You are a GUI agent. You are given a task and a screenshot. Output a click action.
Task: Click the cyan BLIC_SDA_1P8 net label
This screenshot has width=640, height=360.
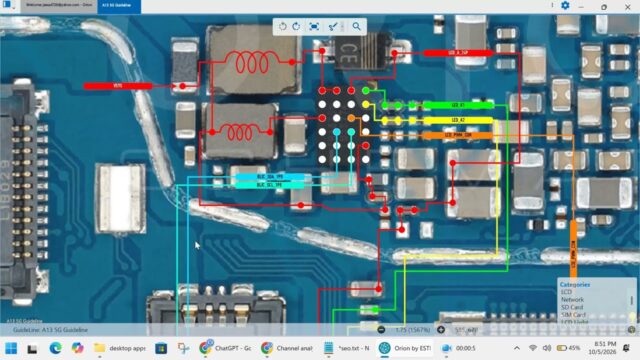coord(270,177)
